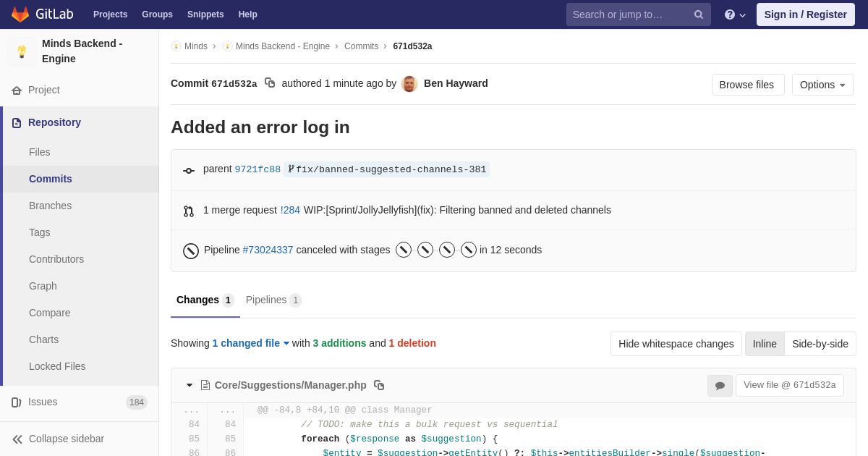Open parent commit 9721fc88 link
The width and height of the screenshot is (868, 456).
pyautogui.click(x=258, y=169)
